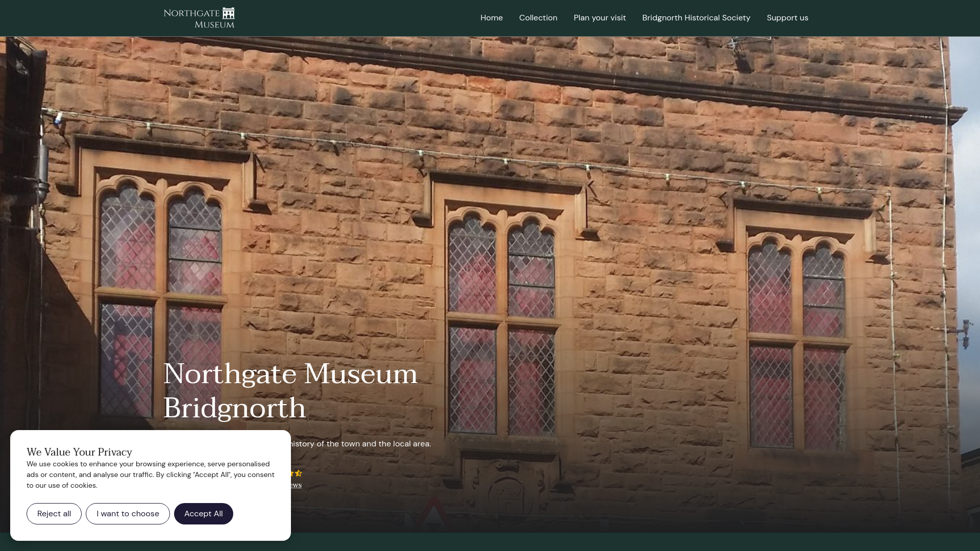Image resolution: width=980 pixels, height=551 pixels.
Task: Click the star rating icon
Action: [x=297, y=473]
